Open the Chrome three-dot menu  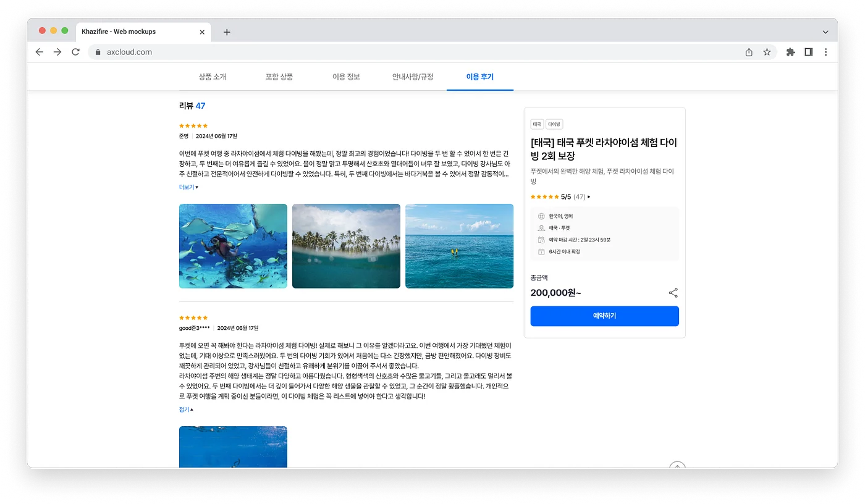[x=826, y=52]
